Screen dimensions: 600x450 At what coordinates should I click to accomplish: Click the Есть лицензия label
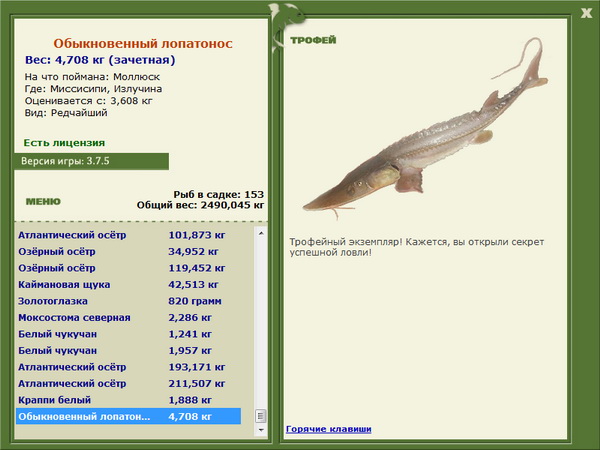pyautogui.click(x=64, y=143)
